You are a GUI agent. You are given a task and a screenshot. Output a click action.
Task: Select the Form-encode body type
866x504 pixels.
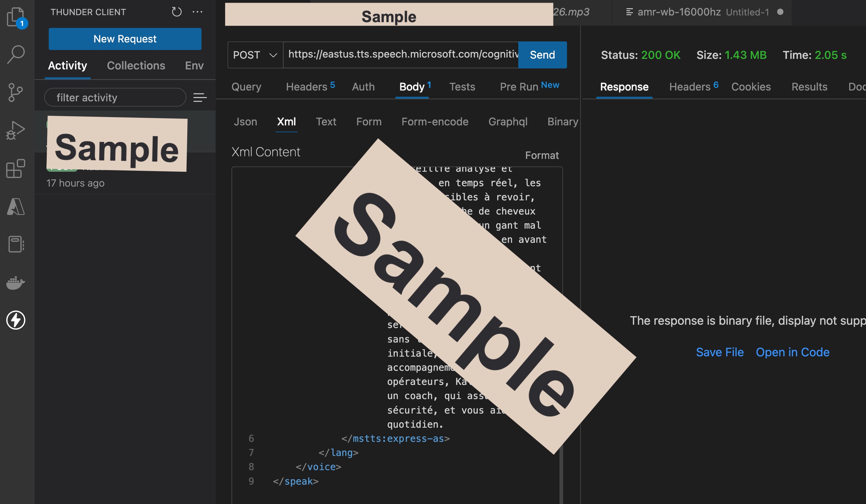435,121
